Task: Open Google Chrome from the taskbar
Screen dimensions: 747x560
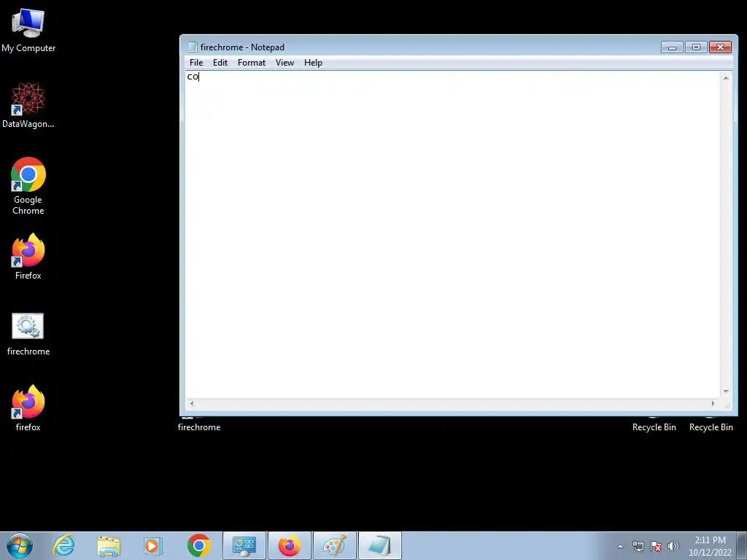Action: [x=198, y=545]
